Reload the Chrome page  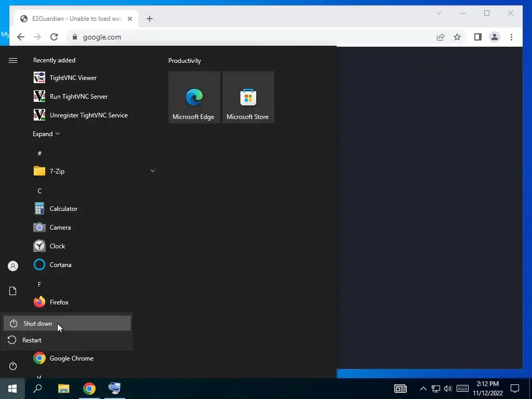coord(54,37)
